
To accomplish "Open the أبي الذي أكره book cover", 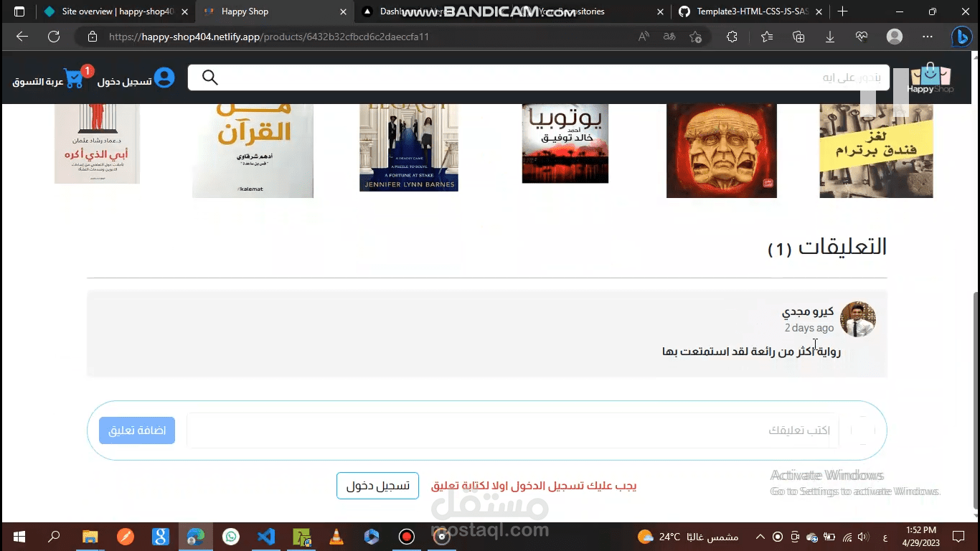I will (x=97, y=143).
